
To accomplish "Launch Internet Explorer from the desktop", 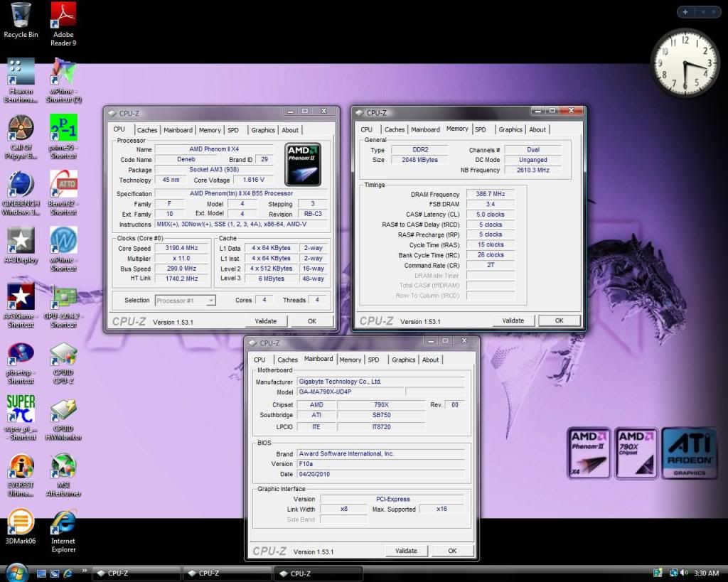I will tap(64, 522).
